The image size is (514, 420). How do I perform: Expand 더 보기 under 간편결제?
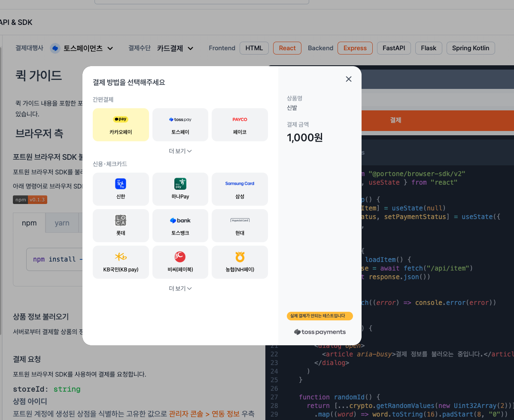coord(180,151)
